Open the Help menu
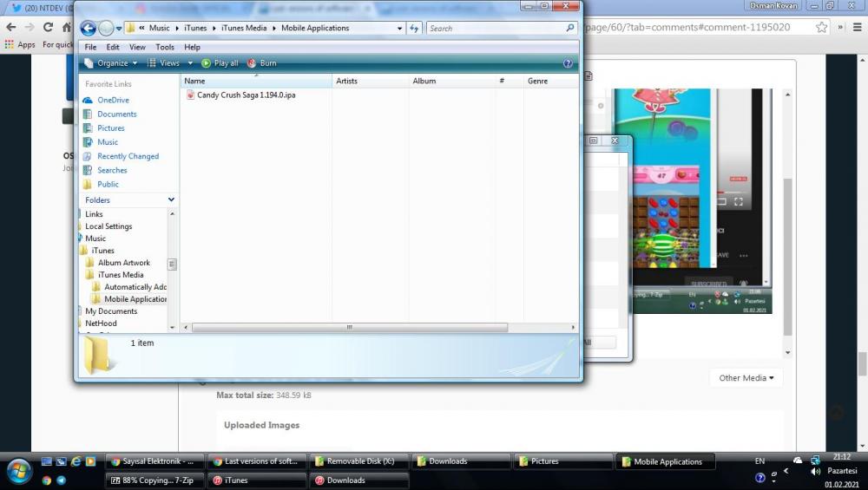Image resolution: width=868 pixels, height=490 pixels. coord(192,47)
